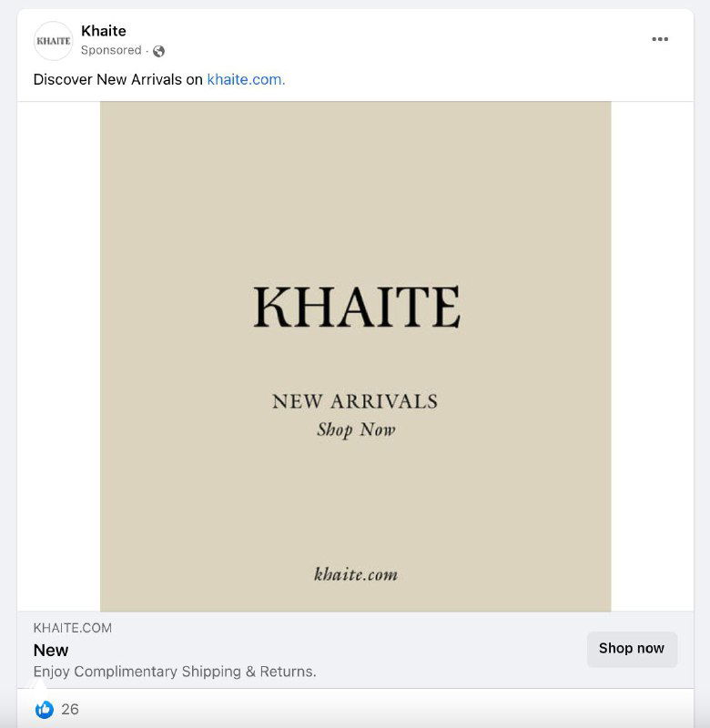The width and height of the screenshot is (710, 728).
Task: Click the large KHAITE logo in the ad
Action: [x=356, y=308]
